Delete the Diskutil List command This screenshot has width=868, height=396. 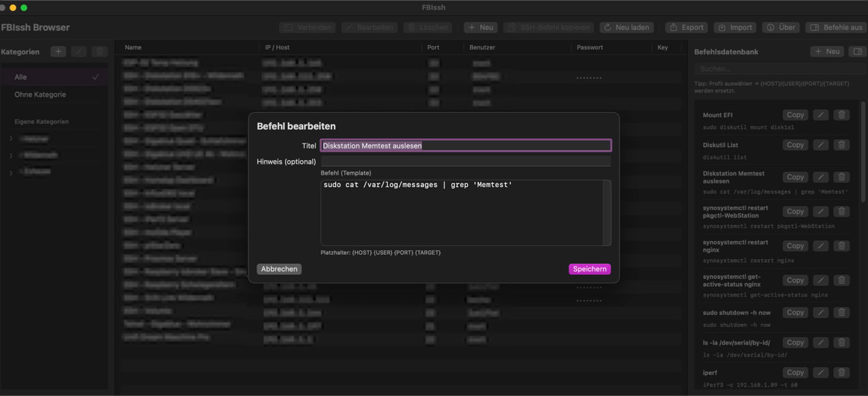pyautogui.click(x=841, y=145)
